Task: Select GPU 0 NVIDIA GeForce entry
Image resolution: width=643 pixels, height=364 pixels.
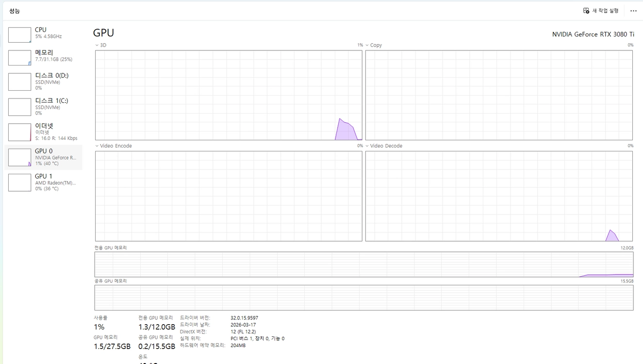Action: pyautogui.click(x=43, y=157)
